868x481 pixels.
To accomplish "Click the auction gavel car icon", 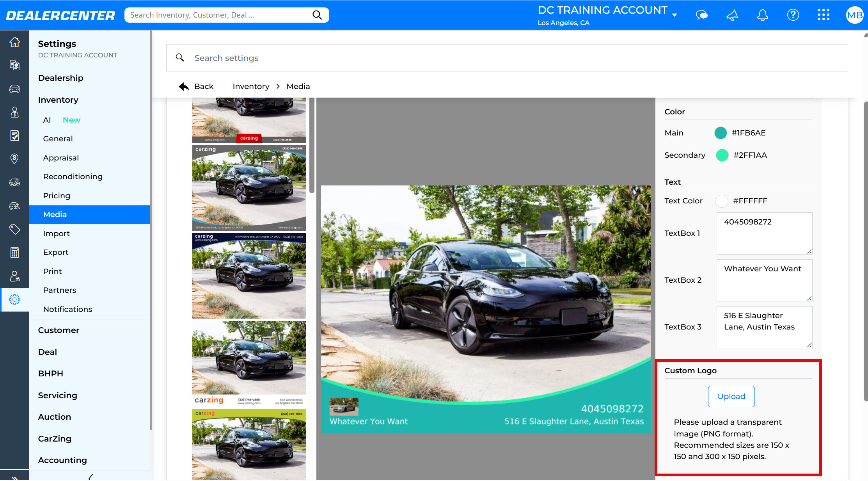I will coord(15,206).
